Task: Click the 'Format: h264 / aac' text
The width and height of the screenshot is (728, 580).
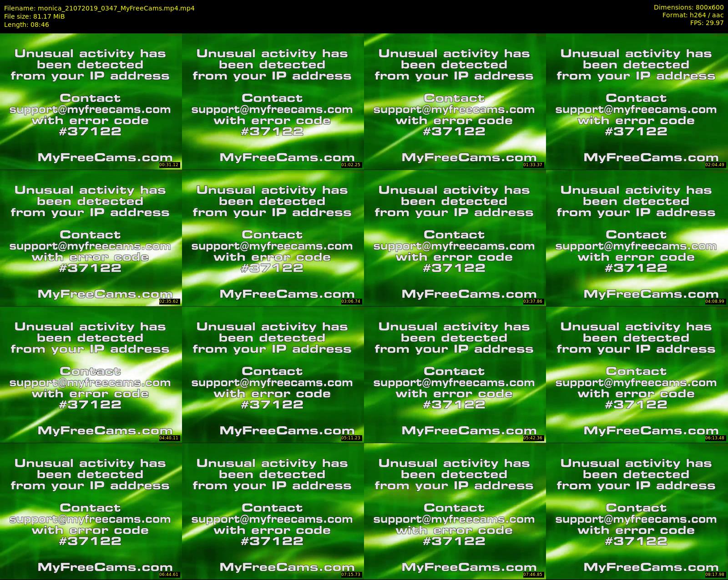Action: (693, 15)
